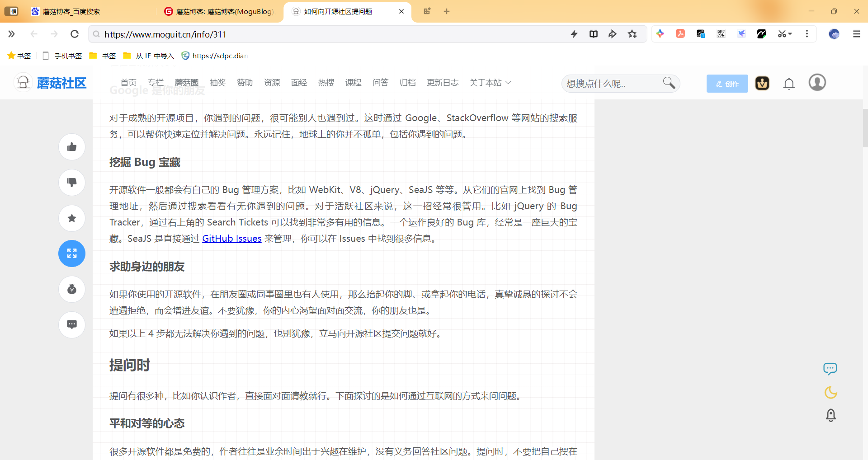The image size is (868, 460).
Task: Go back in browser history
Action: tap(34, 34)
